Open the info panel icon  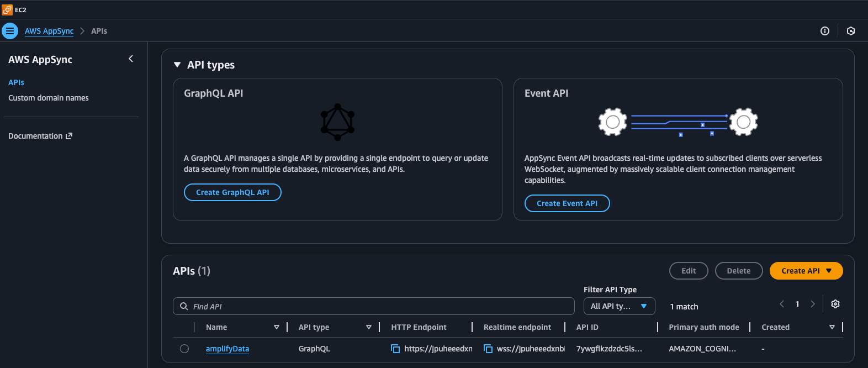(824, 31)
